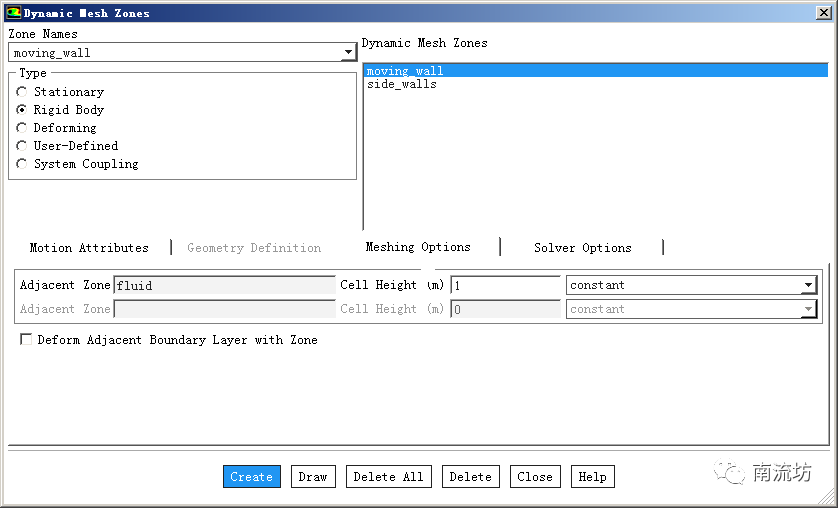The width and height of the screenshot is (838, 508).
Task: Click the Fluent app icon in title bar
Action: [x=13, y=12]
